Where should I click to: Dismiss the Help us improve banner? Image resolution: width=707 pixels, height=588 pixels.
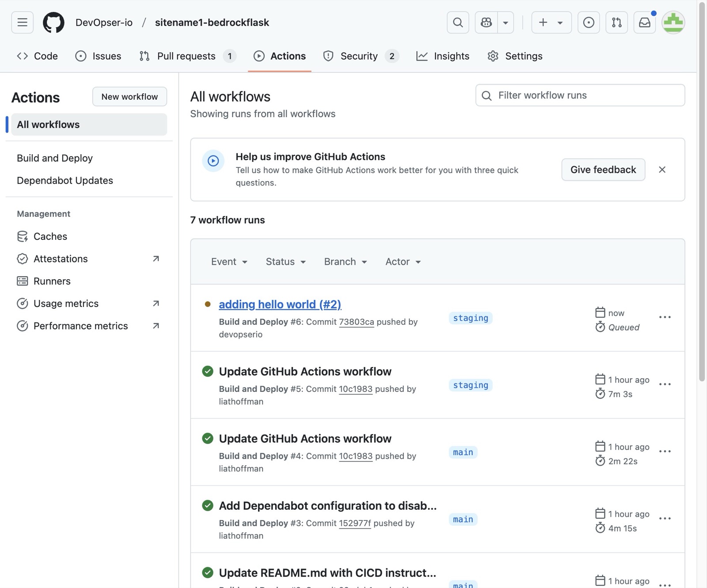[662, 170]
